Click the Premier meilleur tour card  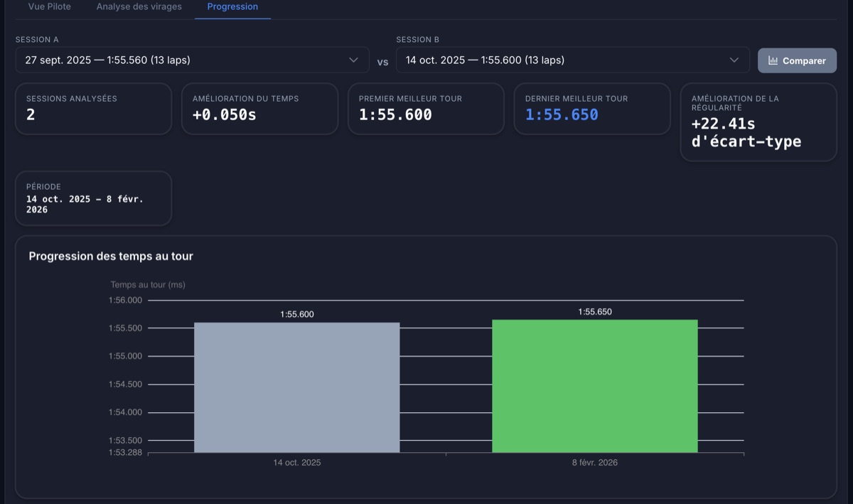[426, 109]
